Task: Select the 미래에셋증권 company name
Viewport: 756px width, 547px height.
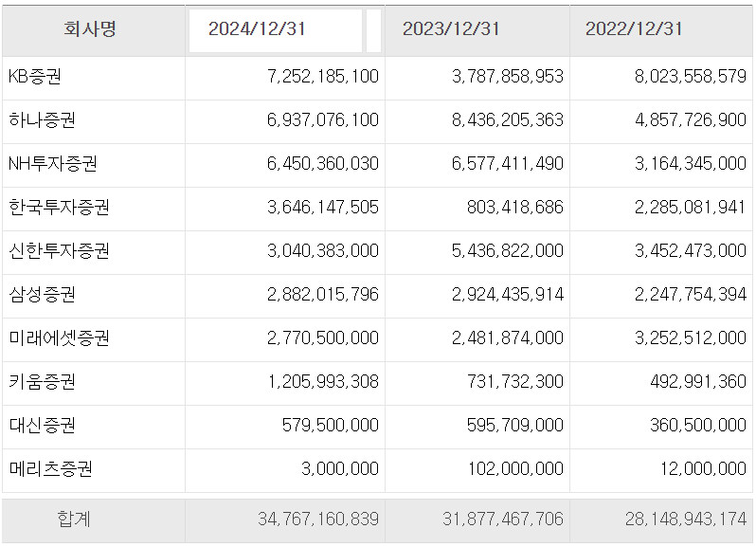Action: coord(59,338)
